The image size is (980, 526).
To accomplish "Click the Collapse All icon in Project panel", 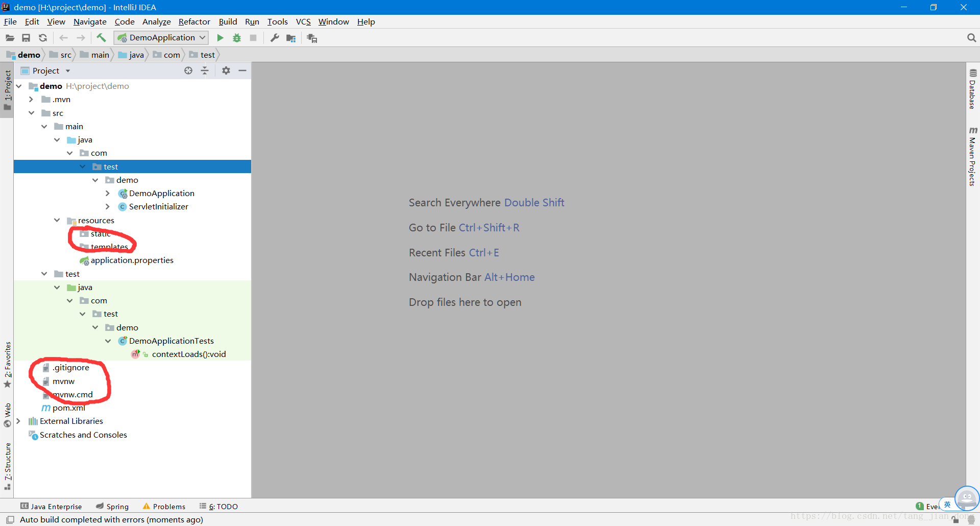I will (x=205, y=70).
